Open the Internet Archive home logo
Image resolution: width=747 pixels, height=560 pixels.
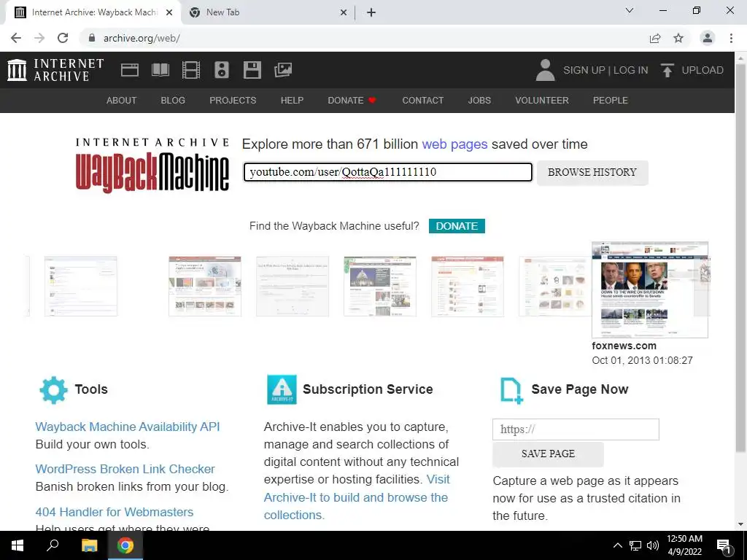pos(55,70)
